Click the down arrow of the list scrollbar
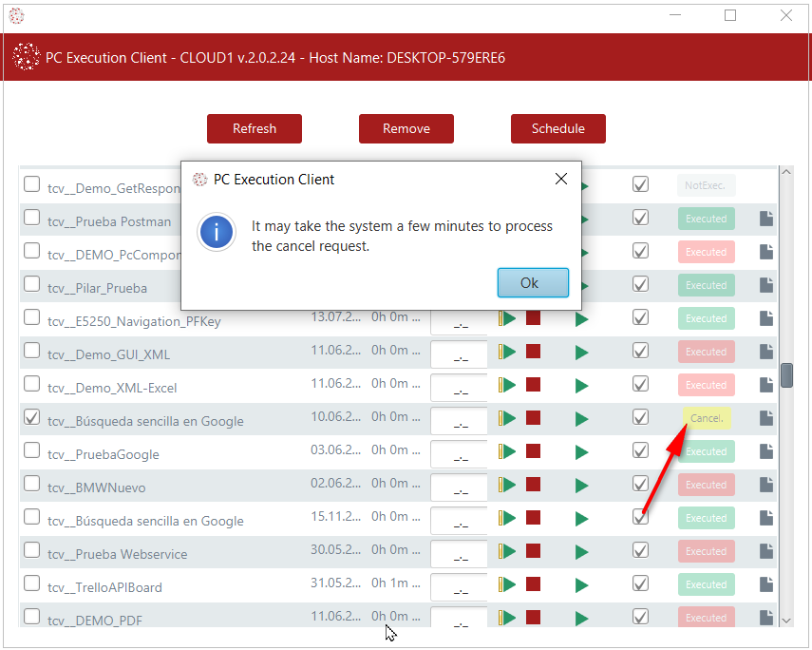Image resolution: width=812 pixels, height=650 pixels. point(785,620)
